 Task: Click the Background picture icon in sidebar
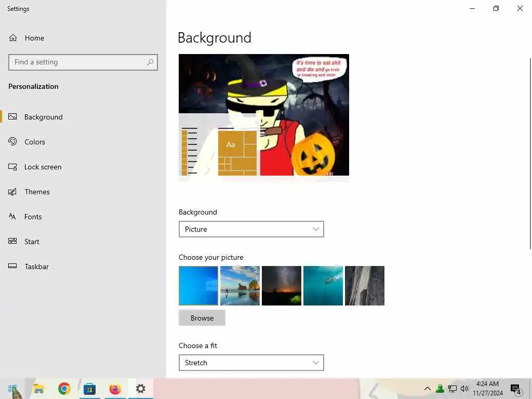[12, 117]
